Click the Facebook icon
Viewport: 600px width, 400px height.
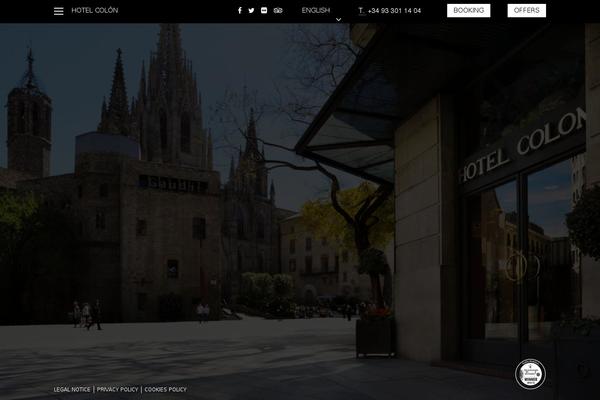point(240,11)
